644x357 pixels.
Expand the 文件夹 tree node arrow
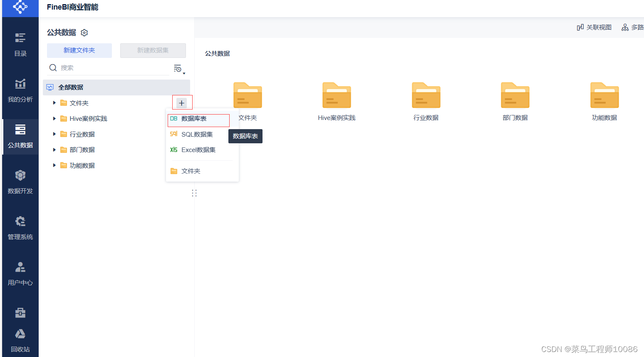click(54, 103)
